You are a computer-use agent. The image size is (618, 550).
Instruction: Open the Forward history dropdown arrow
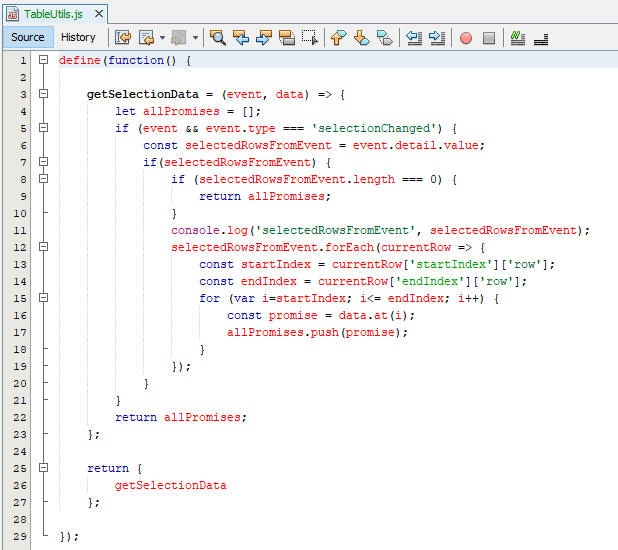click(x=195, y=38)
